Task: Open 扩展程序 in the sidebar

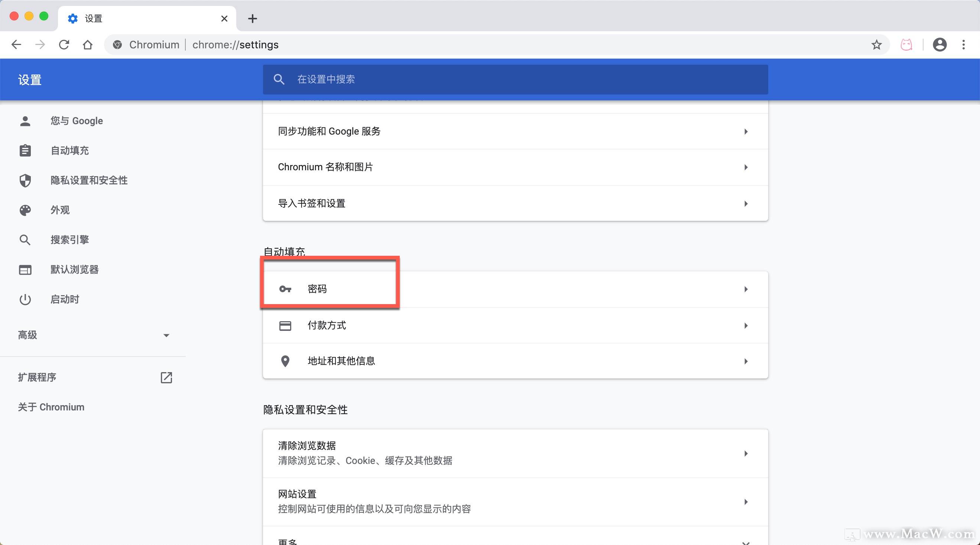Action: click(37, 377)
